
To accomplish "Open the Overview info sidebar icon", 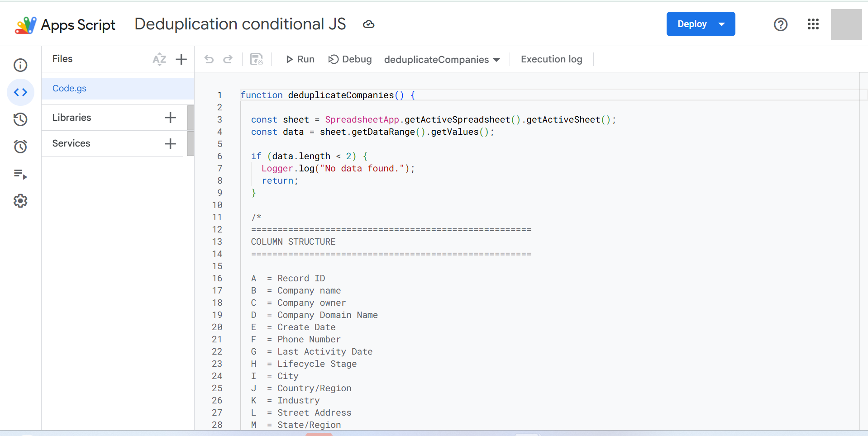I will 20,65.
